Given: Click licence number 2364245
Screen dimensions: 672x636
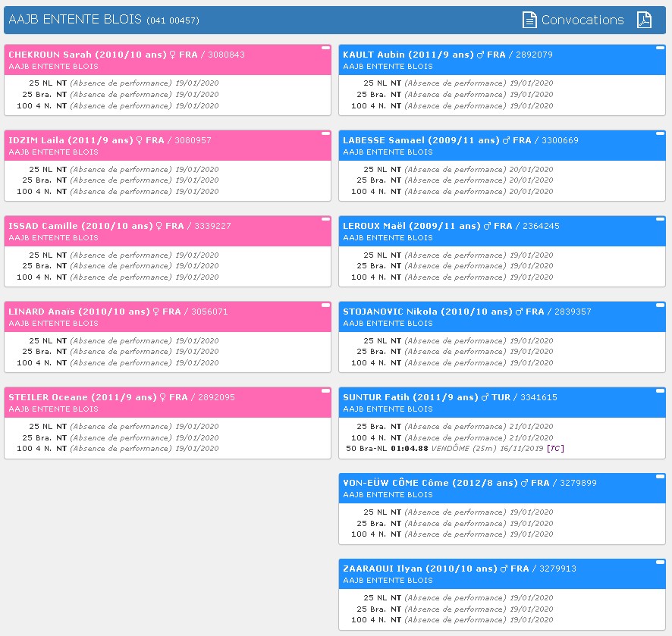Looking at the screenshot, I should tap(541, 226).
